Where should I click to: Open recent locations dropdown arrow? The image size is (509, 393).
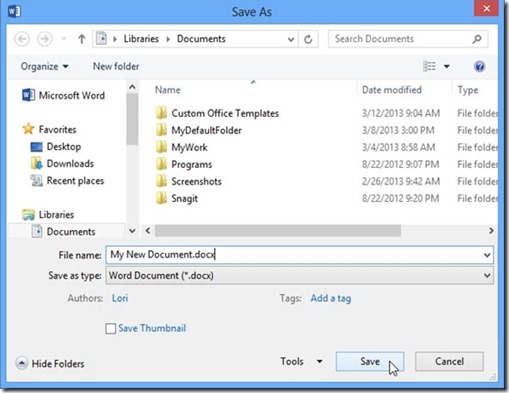pyautogui.click(x=64, y=39)
